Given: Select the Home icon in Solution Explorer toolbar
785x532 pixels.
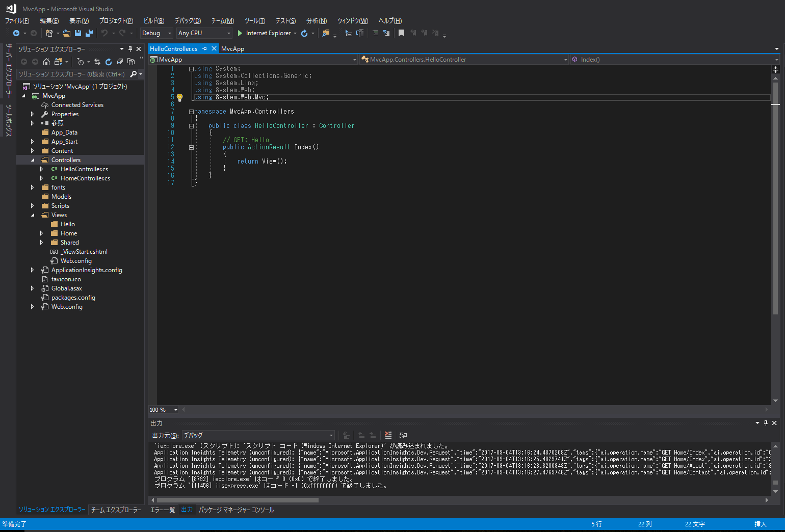Looking at the screenshot, I should coord(46,62).
